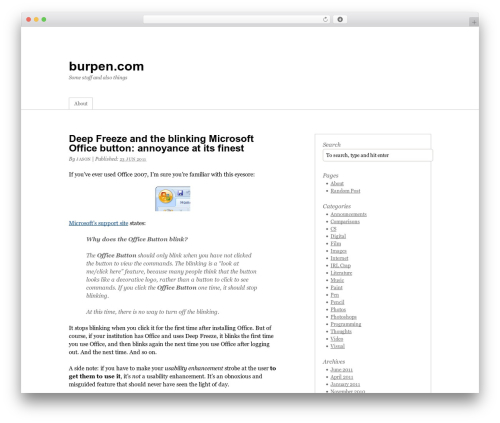500x423 pixels.
Task: Open the June 2011 archive
Action: [341, 369]
